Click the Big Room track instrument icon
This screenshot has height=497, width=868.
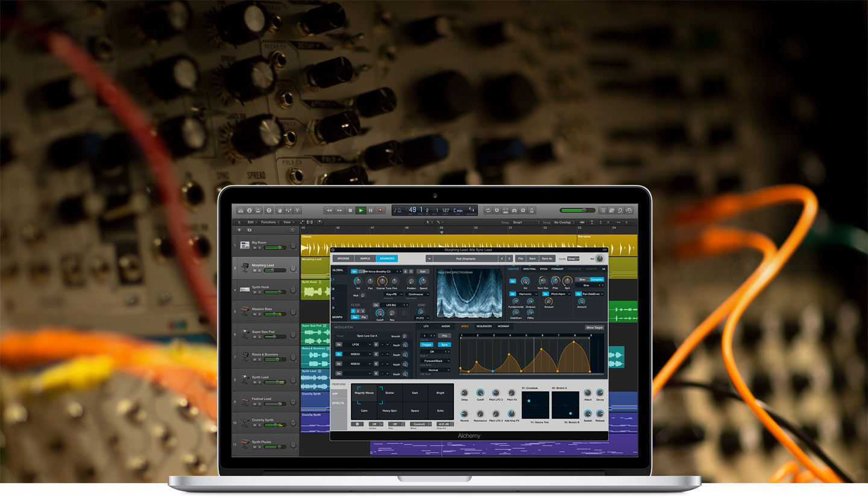(245, 245)
